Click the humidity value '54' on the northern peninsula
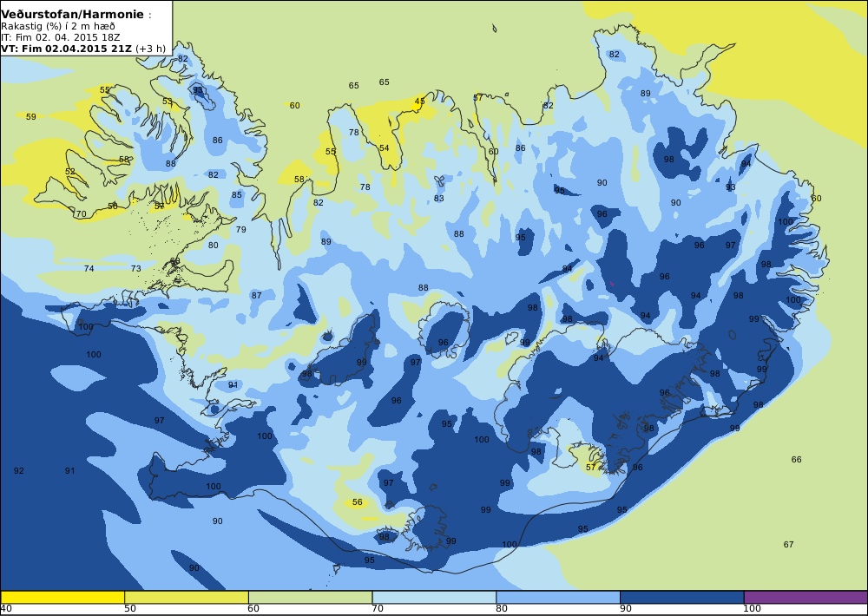Image resolution: width=868 pixels, height=616 pixels. 385,148
